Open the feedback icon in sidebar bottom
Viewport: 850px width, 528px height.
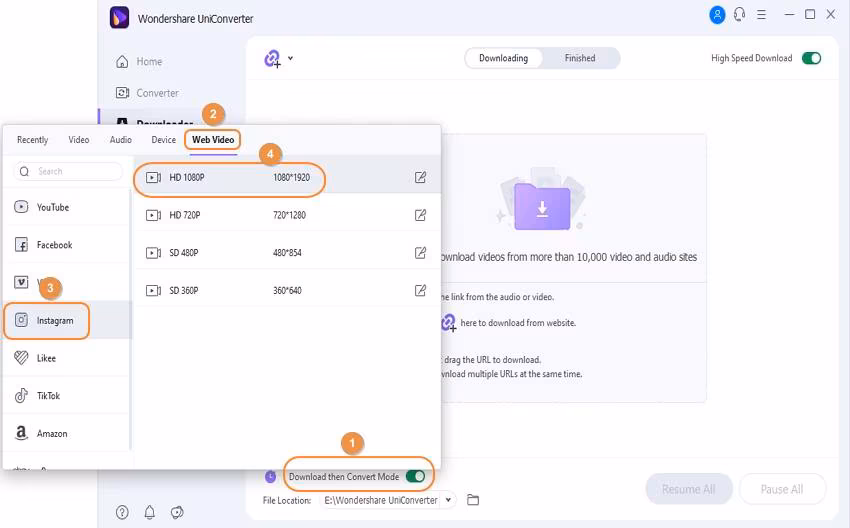pos(177,512)
